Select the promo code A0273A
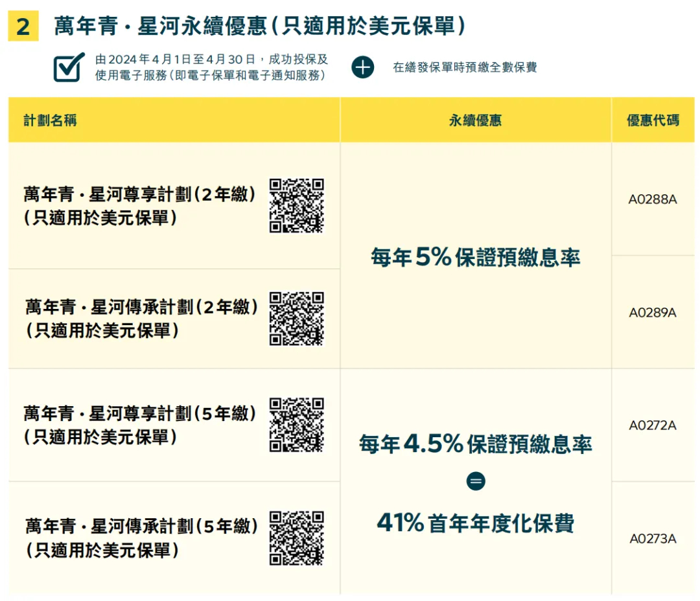The height and width of the screenshot is (601, 700). click(x=653, y=539)
